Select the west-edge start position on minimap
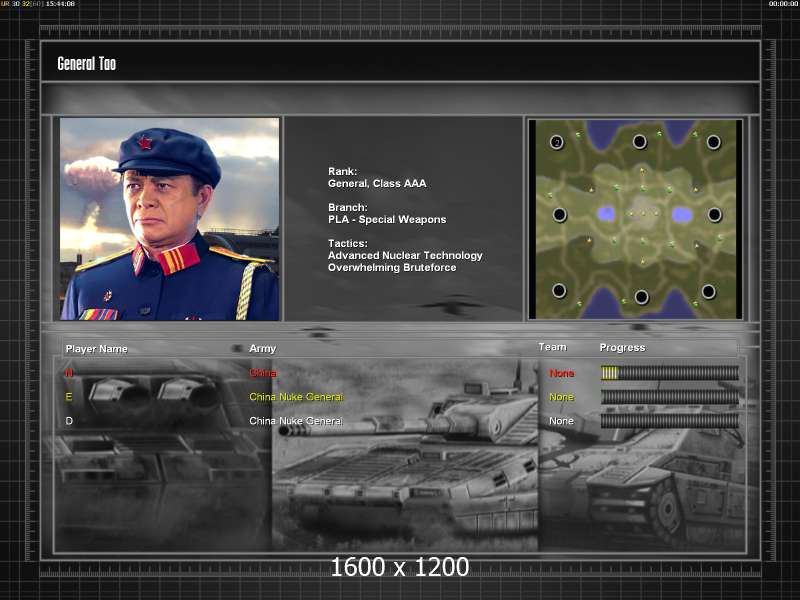 coord(560,215)
